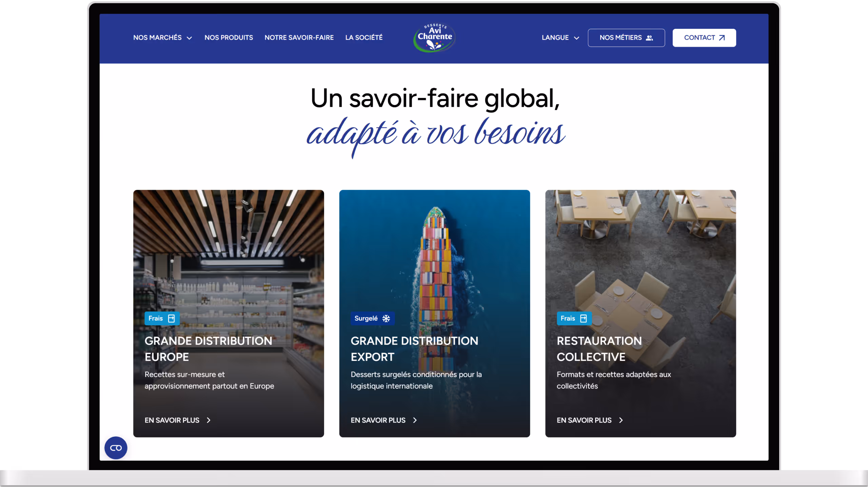Click the snowflake icon on Surgelé badge
Image resolution: width=868 pixels, height=488 pixels.
pos(386,319)
